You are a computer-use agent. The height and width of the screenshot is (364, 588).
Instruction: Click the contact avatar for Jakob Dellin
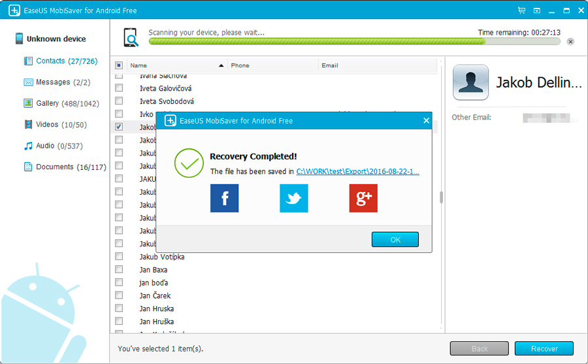point(470,82)
